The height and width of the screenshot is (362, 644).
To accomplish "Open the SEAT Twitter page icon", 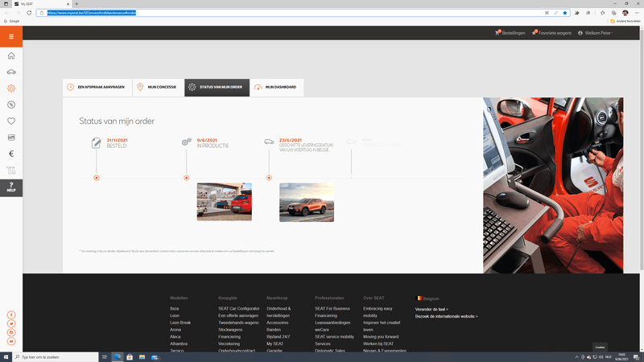I will point(11,324).
